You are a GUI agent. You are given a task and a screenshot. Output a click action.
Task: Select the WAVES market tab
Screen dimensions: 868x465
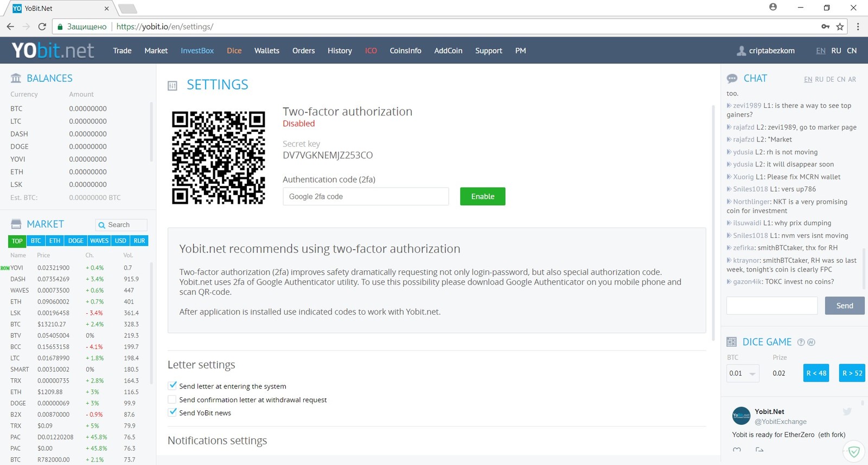point(99,241)
